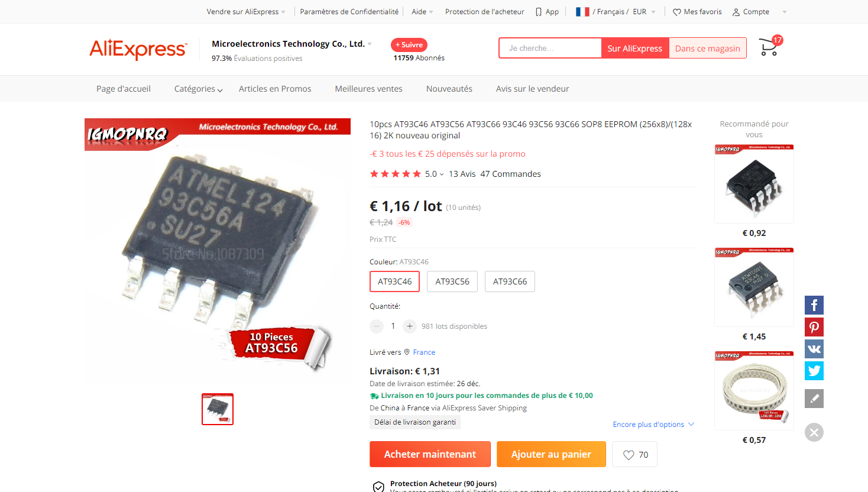Share product on Pinterest
This screenshot has width=868, height=492.
click(814, 327)
